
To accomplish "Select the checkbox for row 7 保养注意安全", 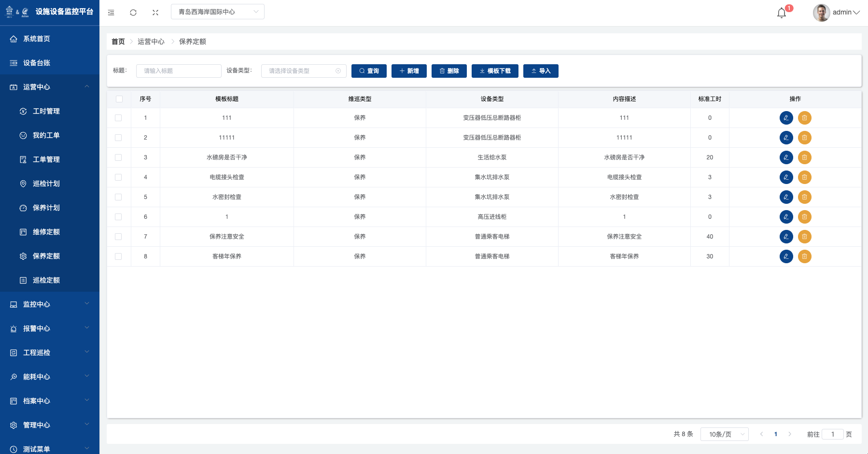I will (118, 237).
